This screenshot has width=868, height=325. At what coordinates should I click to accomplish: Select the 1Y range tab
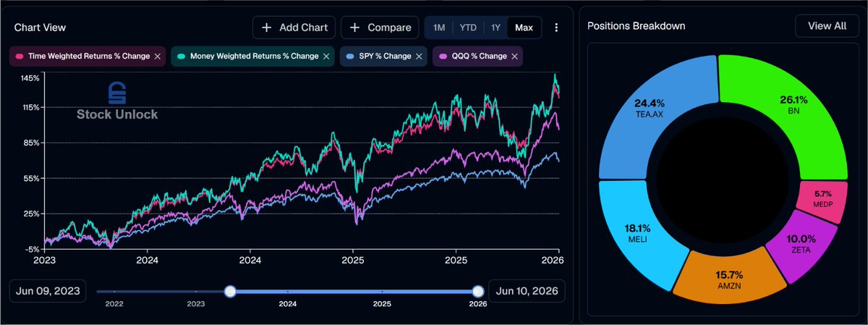(495, 28)
